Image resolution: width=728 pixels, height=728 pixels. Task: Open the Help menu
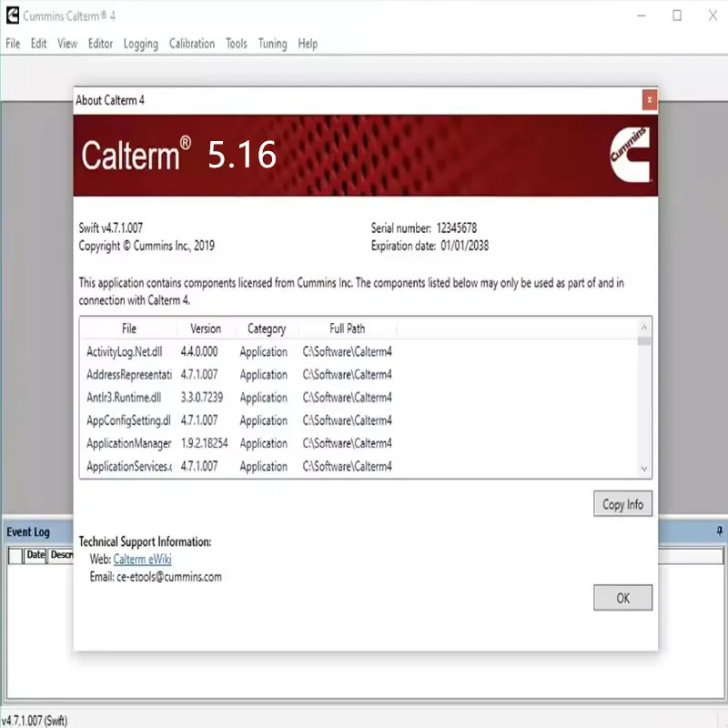[x=308, y=43]
